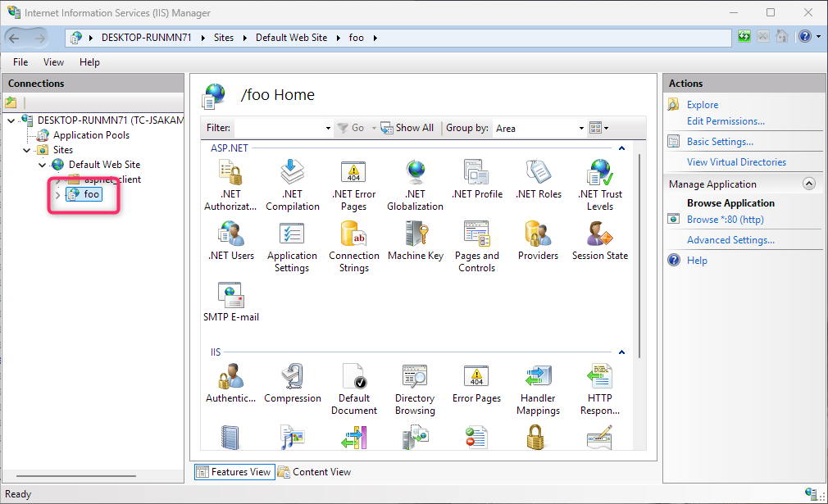Select the Session State icon
The width and height of the screenshot is (828, 504).
tap(599, 242)
